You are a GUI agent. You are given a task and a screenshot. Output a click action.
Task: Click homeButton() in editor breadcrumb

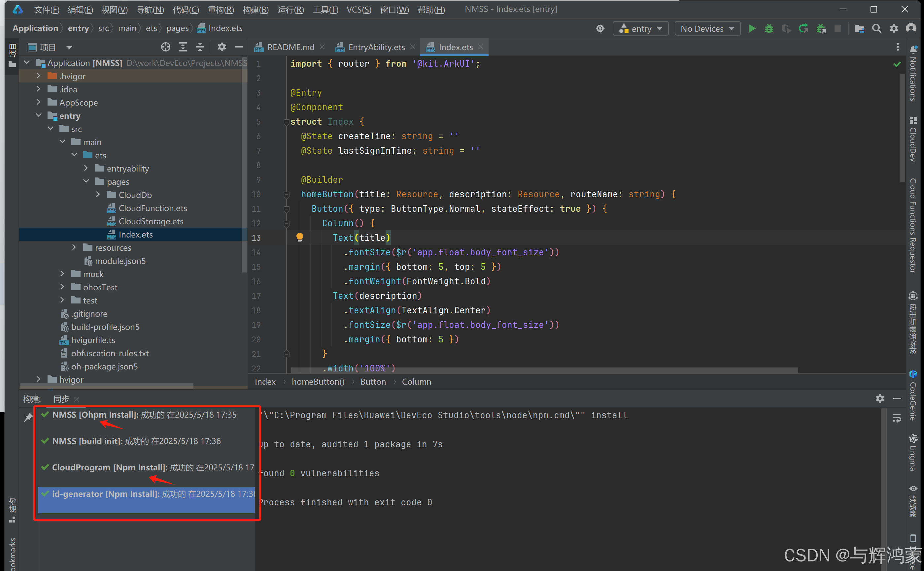[x=318, y=382]
